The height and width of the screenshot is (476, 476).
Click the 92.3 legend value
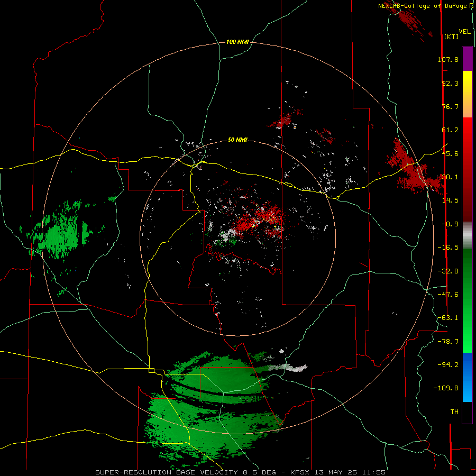tap(450, 83)
